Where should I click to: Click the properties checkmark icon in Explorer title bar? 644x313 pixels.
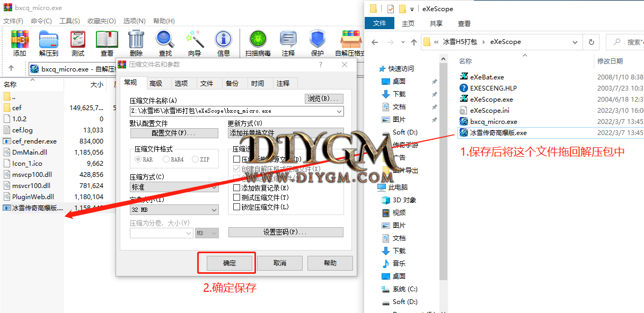(391, 8)
